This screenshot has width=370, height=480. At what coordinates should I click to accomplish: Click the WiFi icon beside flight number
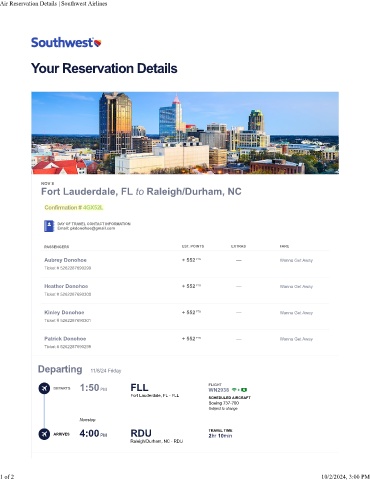coord(234,390)
